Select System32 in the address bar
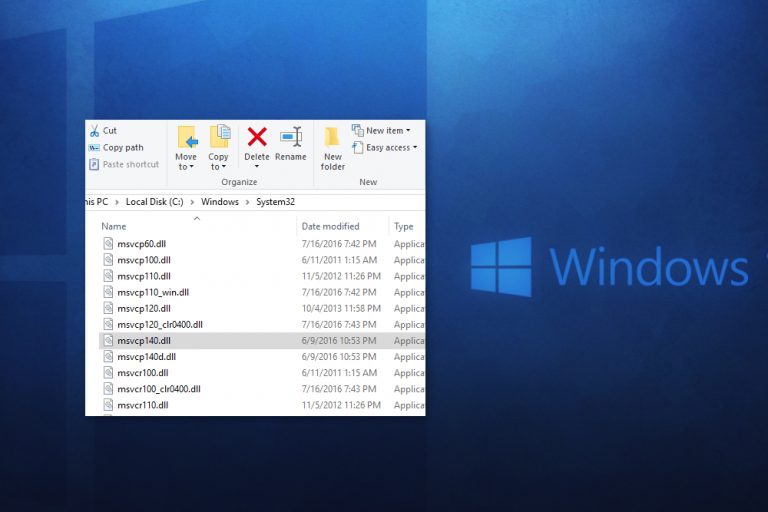 (275, 202)
